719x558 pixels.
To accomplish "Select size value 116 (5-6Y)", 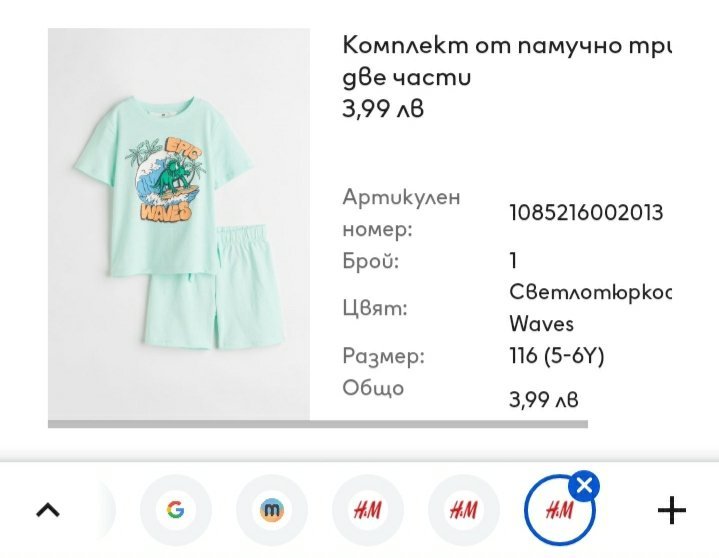I will (x=557, y=356).
